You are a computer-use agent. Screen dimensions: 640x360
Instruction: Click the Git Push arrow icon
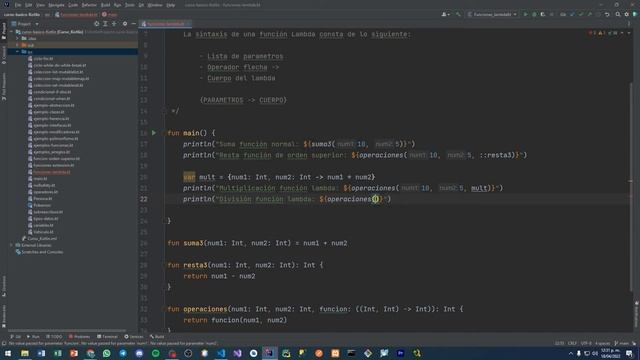589,14
